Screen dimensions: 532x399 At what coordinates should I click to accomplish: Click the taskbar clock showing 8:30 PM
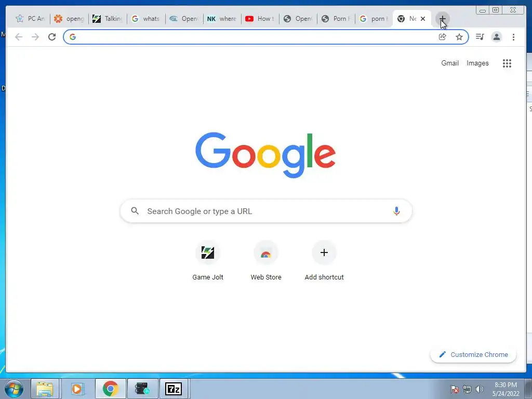click(x=506, y=389)
